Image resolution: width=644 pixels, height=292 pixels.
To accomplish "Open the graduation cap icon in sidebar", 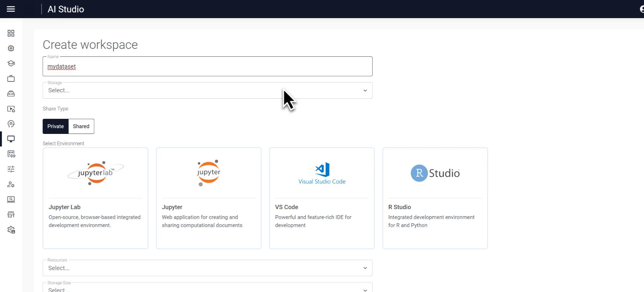I will tap(11, 63).
